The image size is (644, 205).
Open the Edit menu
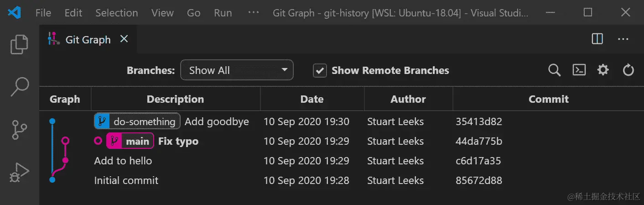pos(73,13)
